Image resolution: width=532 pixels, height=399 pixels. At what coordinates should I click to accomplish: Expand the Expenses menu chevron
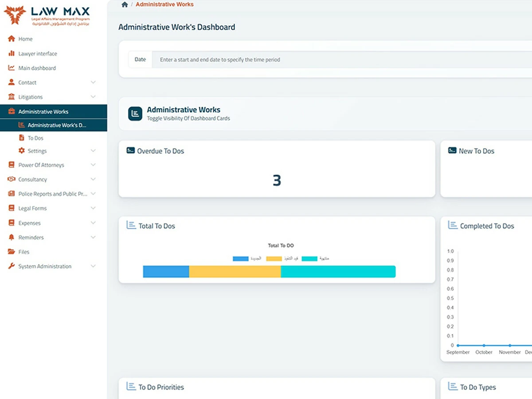[93, 223]
